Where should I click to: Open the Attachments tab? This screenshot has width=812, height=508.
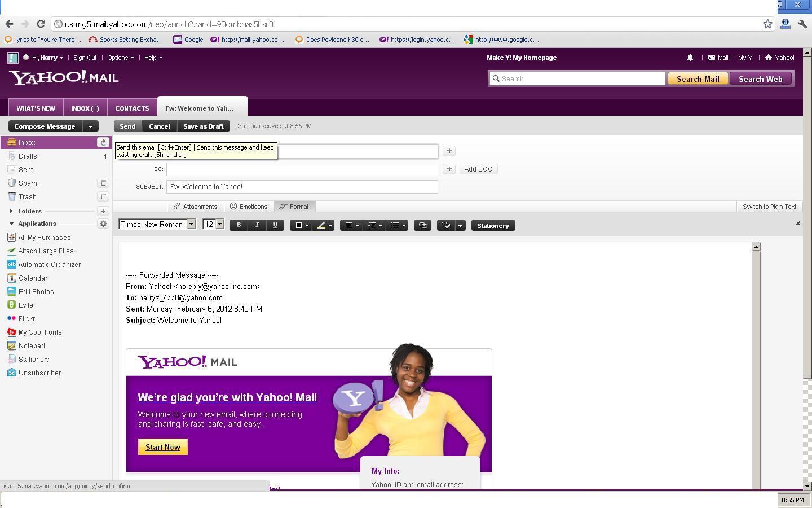coord(195,207)
